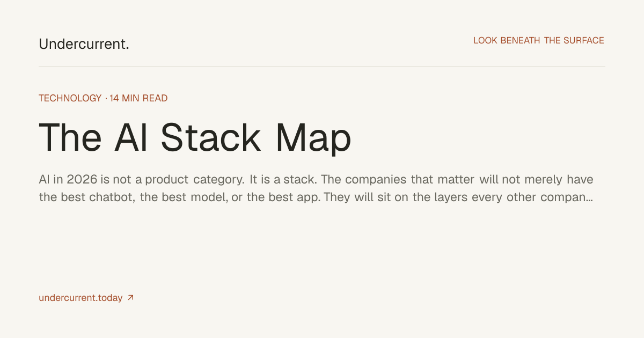This screenshot has height=338, width=644.
Task: Click the number 2026 in the excerpt
Action: pos(82,179)
